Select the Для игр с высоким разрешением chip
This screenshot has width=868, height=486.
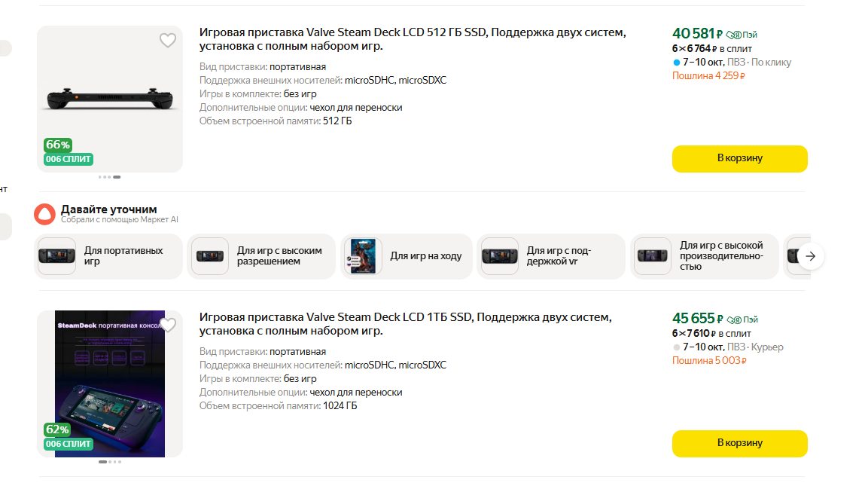[x=261, y=256]
